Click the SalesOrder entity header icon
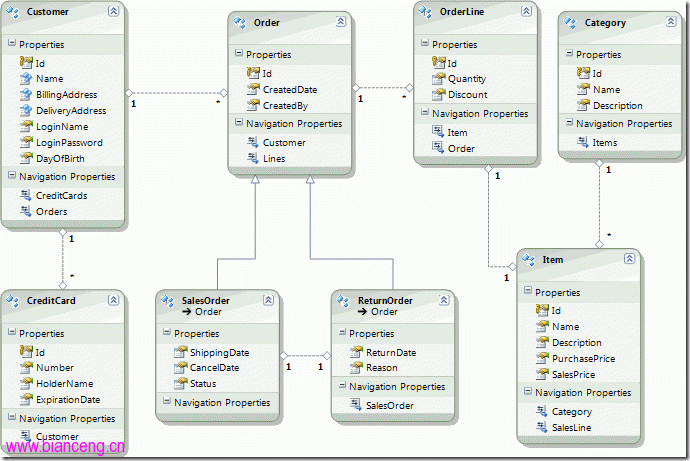This screenshot has width=690, height=461. 168,301
